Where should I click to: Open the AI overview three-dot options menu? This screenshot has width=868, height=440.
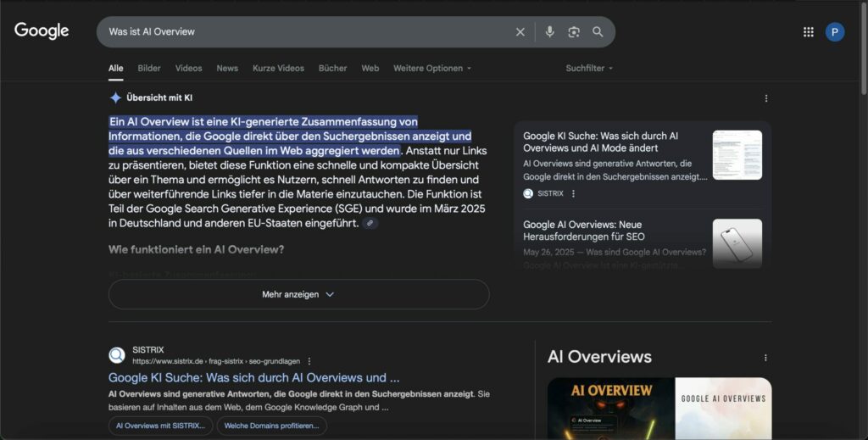pos(766,98)
